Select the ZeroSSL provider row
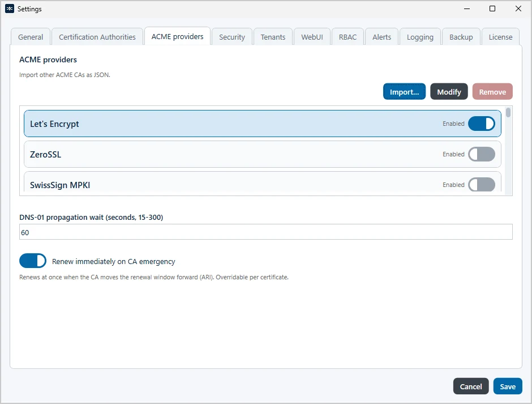Image resolution: width=532 pixels, height=404 pixels. click(262, 154)
